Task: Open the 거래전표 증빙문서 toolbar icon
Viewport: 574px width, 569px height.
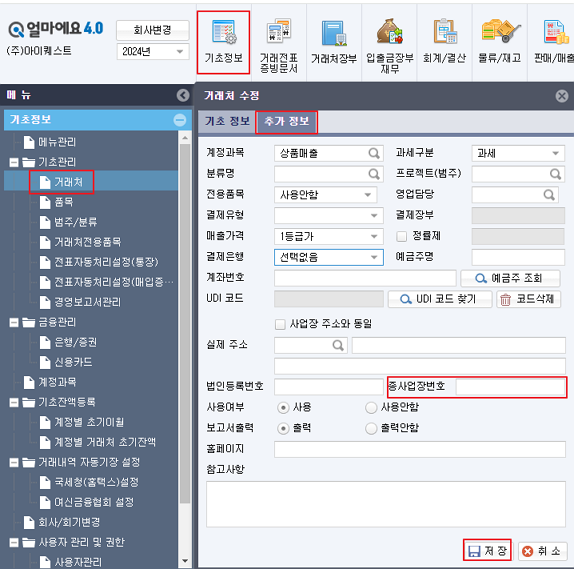Action: (x=279, y=46)
